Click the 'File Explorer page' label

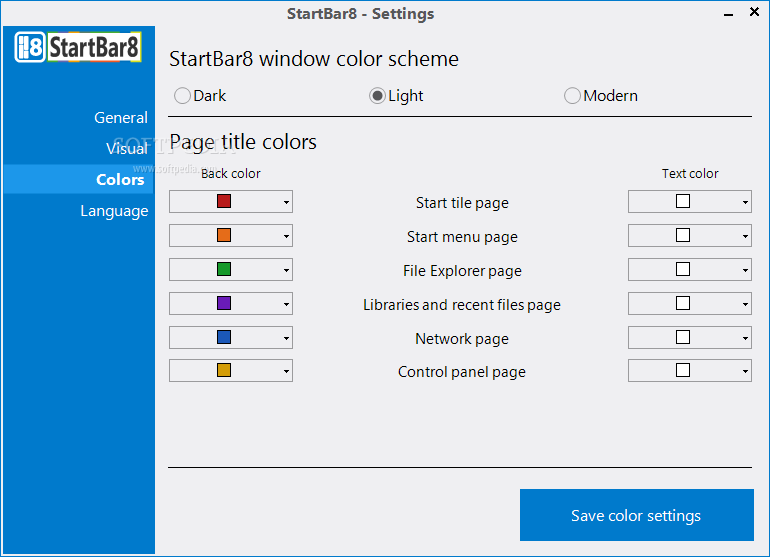point(462,271)
